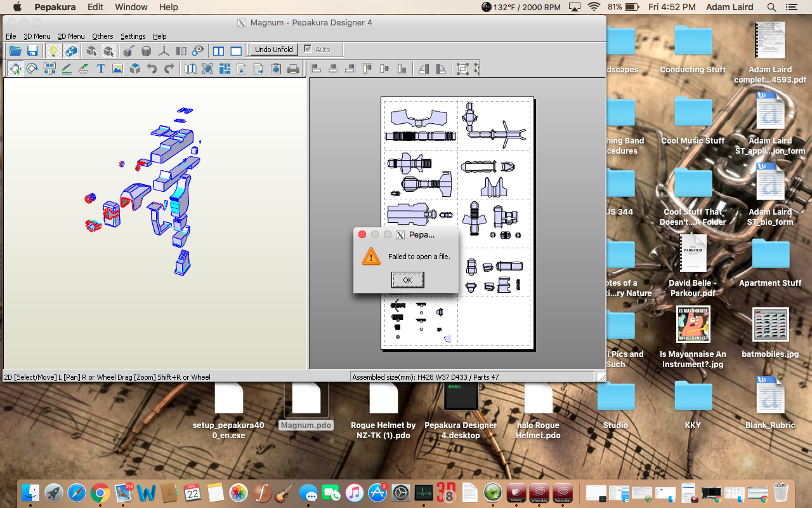Click the first cube-with-cursor selection icon

pos(92,51)
